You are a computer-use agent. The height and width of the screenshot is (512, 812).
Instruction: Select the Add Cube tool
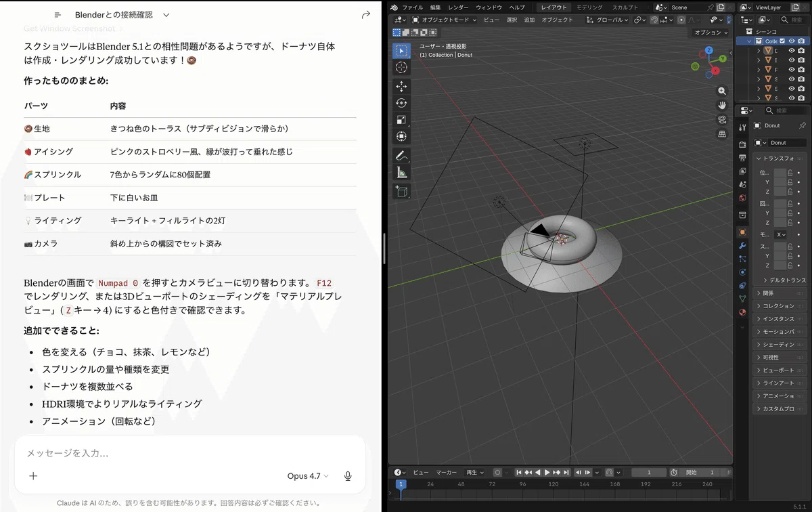401,192
